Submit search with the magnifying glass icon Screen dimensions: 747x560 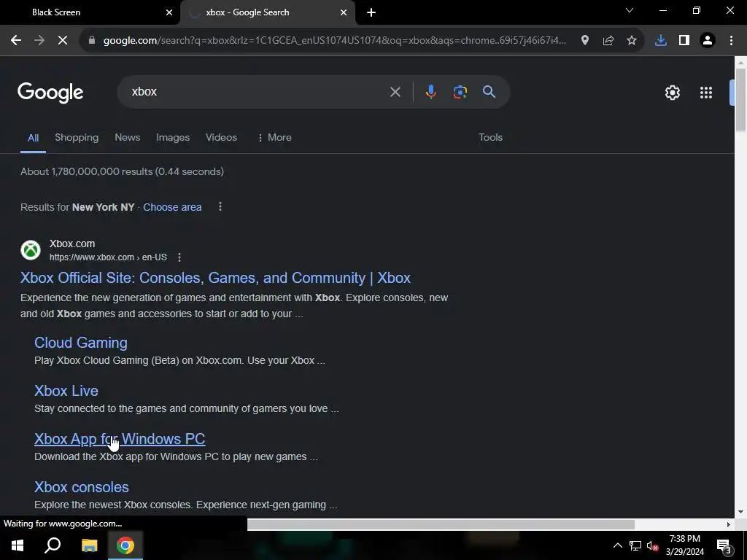point(489,92)
